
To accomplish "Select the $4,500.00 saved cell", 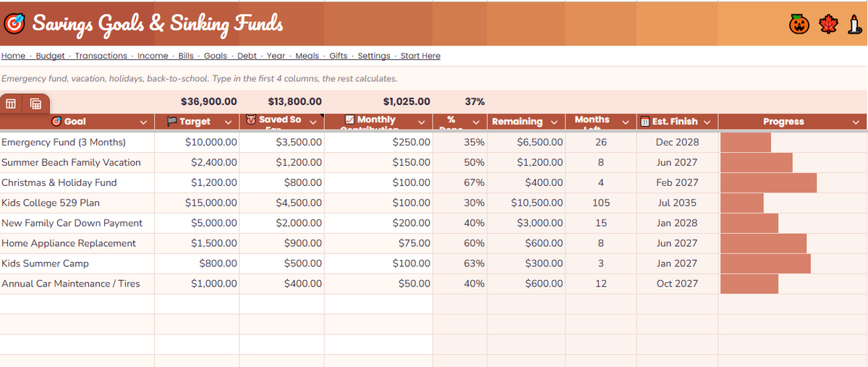I will (282, 203).
